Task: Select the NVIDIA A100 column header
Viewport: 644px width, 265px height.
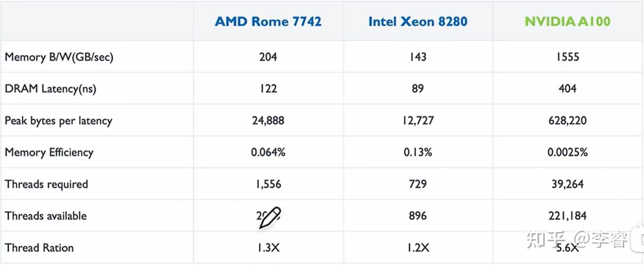Action: pos(567,22)
